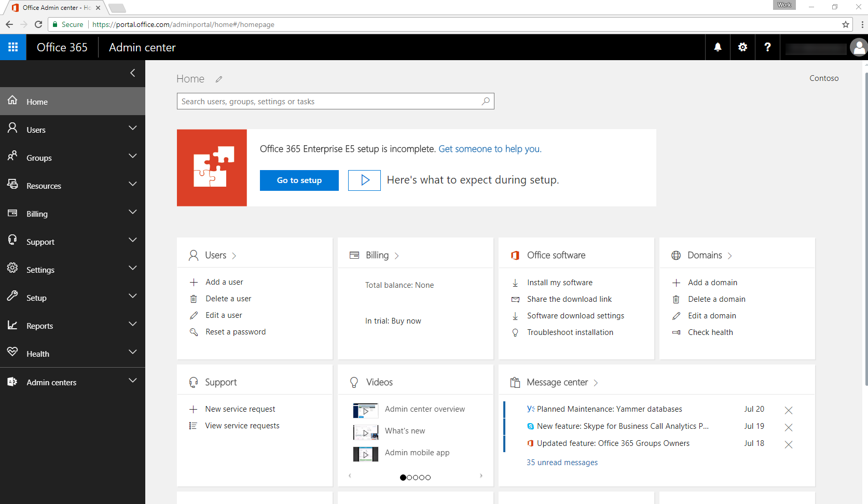Open Chrome's three-dot menu

862,24
